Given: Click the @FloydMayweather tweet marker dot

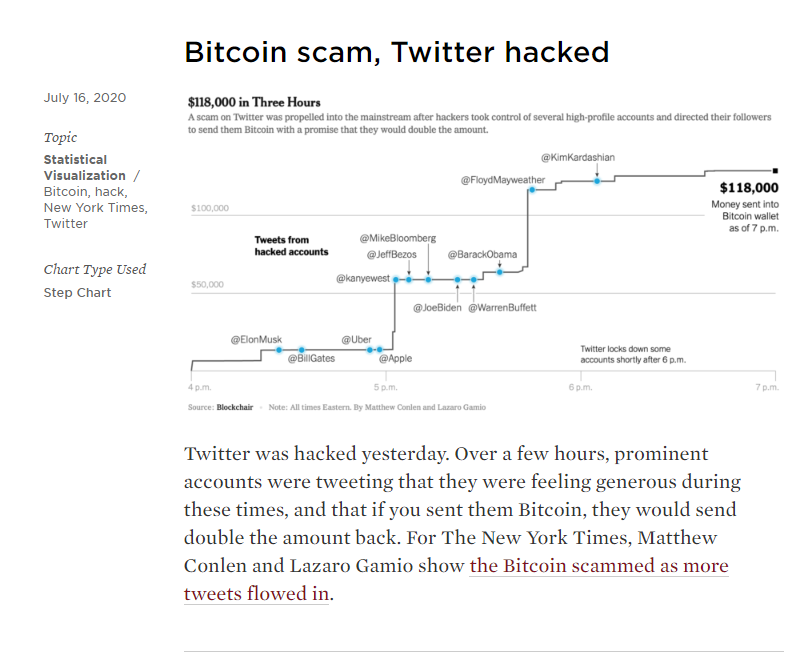Looking at the screenshot, I should [532, 190].
